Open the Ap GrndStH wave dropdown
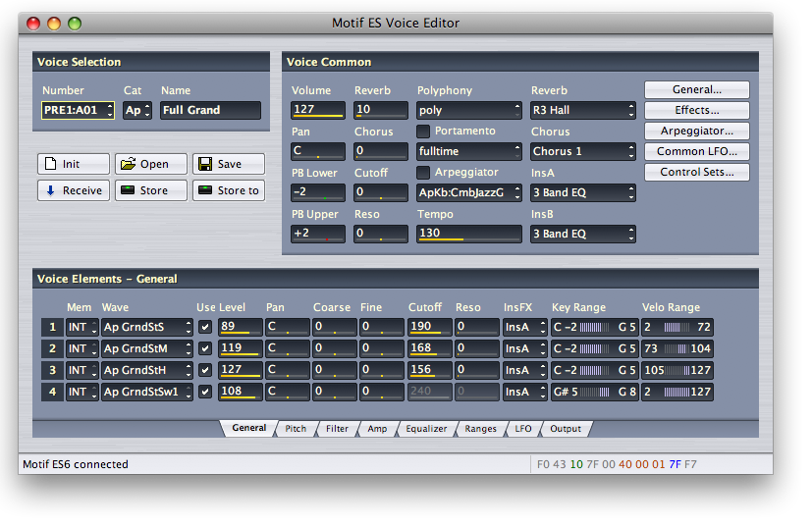Viewport: 812px width, 528px height. pos(146,370)
